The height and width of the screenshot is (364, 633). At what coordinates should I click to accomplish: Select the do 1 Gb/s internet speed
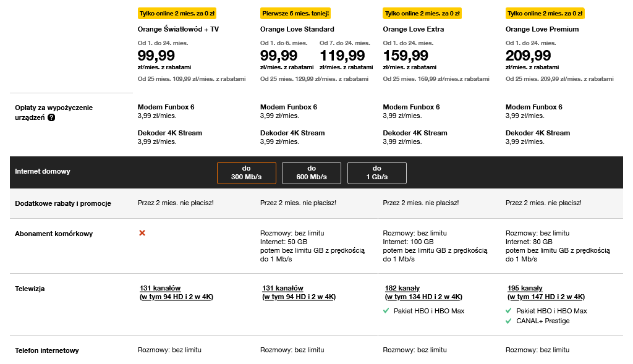click(377, 172)
